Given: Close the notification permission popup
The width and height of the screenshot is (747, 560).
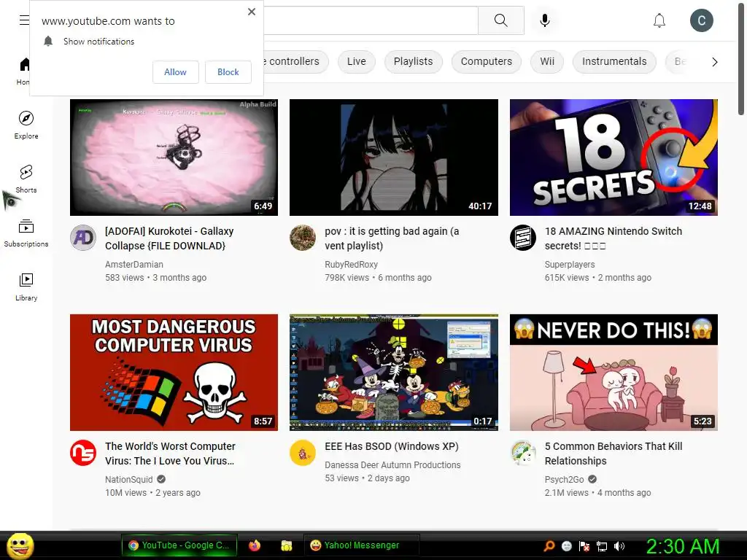Looking at the screenshot, I should pos(252,12).
